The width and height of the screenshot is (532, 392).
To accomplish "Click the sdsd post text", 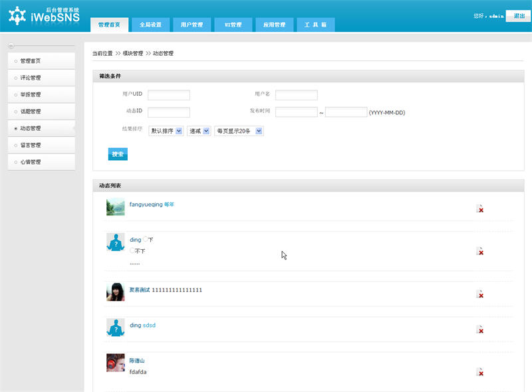I will [149, 325].
